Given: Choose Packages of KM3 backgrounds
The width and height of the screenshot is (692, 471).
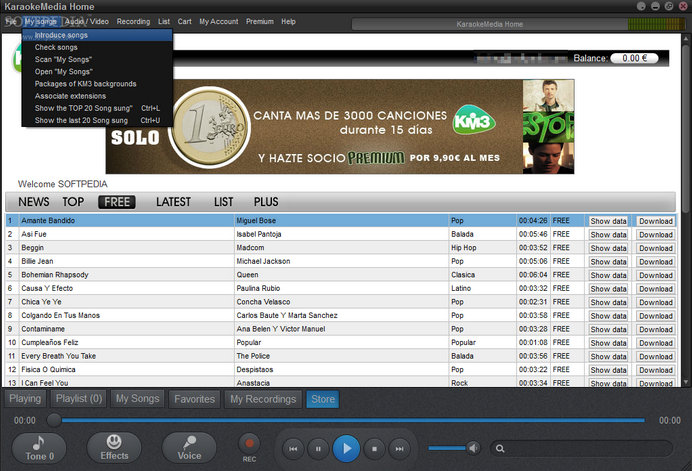Looking at the screenshot, I should pyautogui.click(x=97, y=84).
